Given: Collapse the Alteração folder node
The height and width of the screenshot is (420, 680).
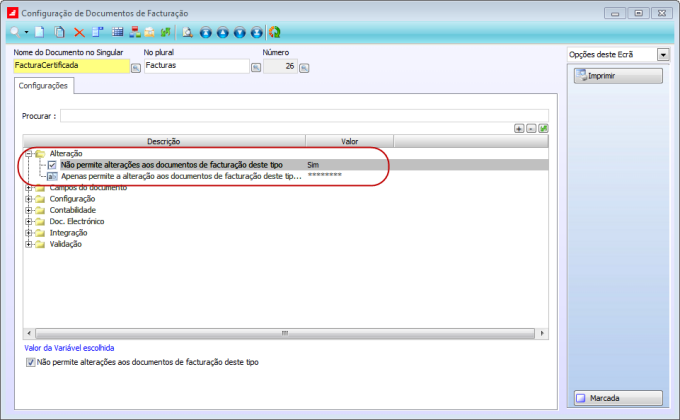Looking at the screenshot, I should pyautogui.click(x=29, y=154).
